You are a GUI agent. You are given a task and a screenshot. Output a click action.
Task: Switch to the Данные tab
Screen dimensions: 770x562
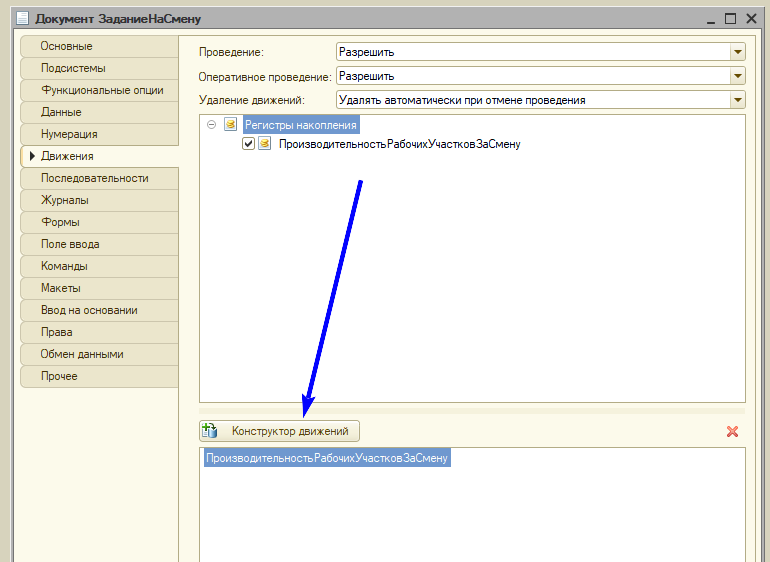tap(61, 112)
